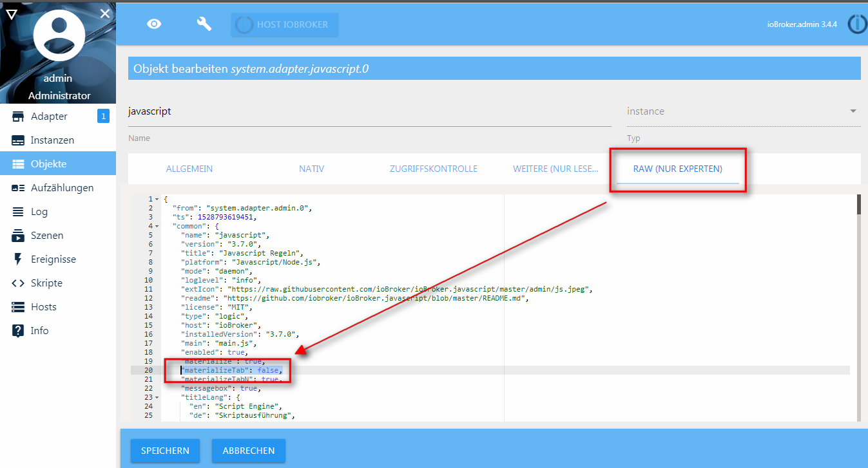Click the admin user avatar
Viewport: 868px width, 468px height.
[x=59, y=35]
